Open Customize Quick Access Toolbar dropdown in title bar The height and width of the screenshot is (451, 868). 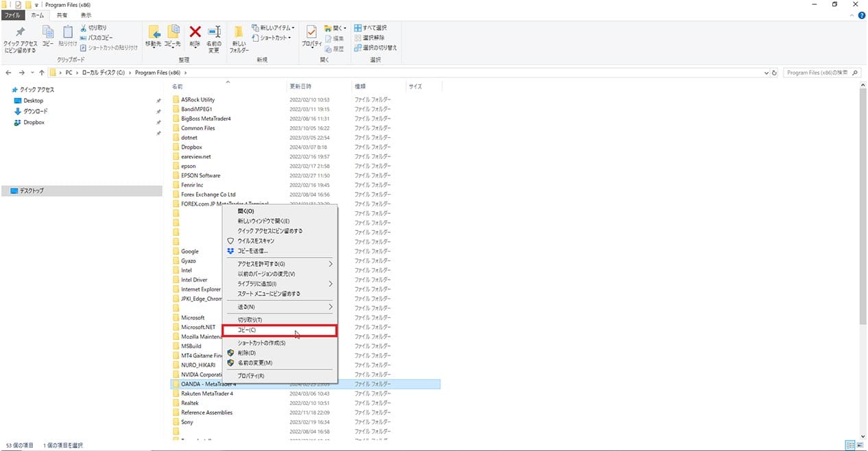tap(36, 4)
